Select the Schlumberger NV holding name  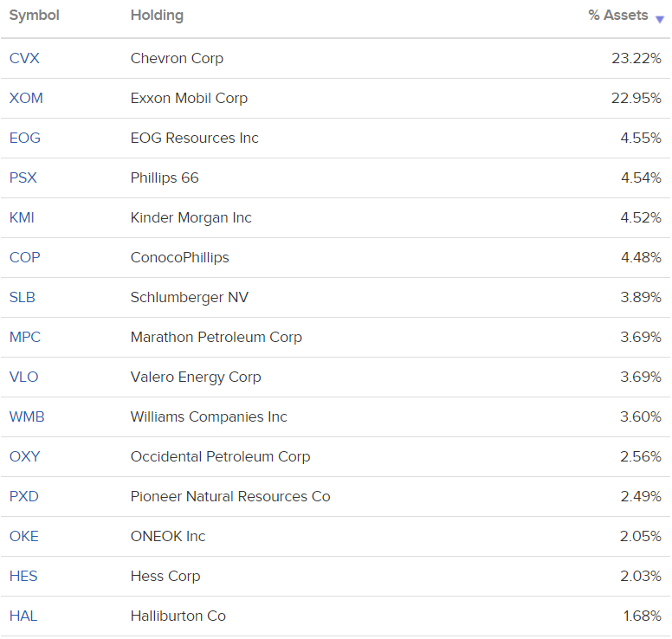(x=190, y=298)
